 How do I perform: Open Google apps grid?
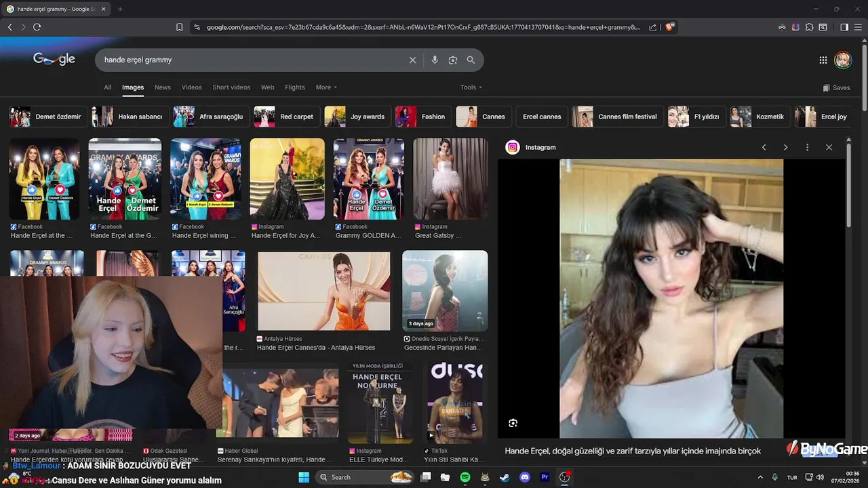[823, 60]
